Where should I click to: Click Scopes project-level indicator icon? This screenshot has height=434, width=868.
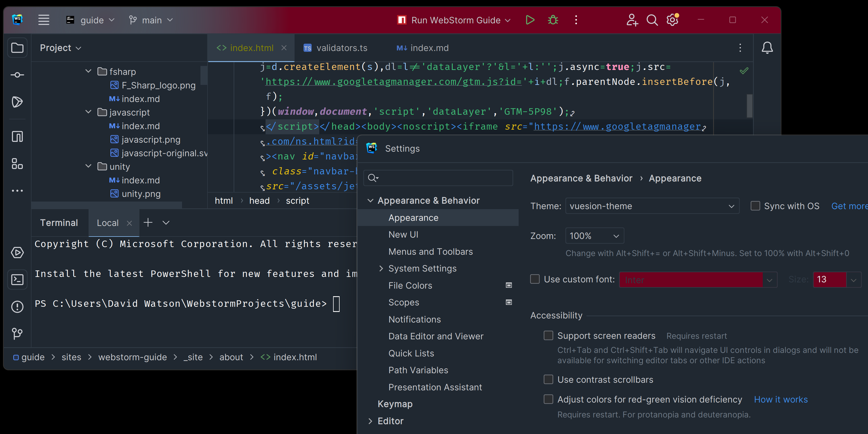[x=509, y=302]
